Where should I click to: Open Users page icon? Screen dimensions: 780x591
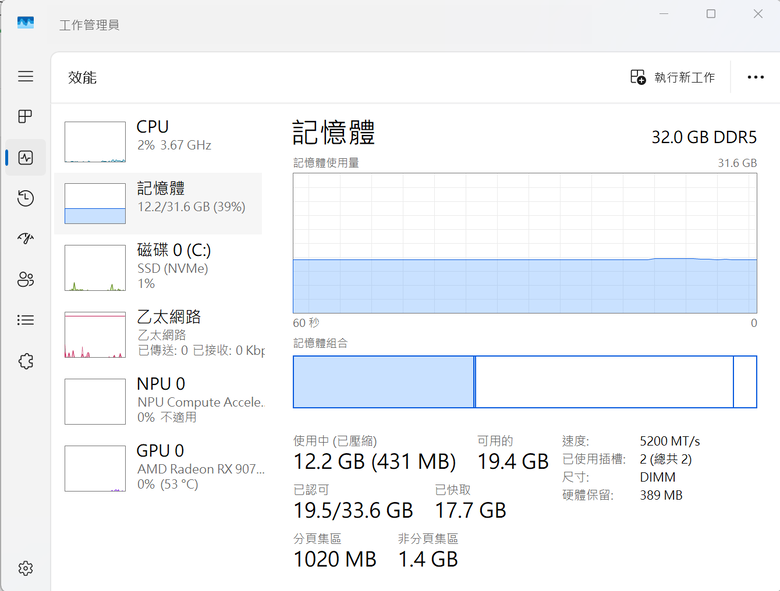point(25,280)
